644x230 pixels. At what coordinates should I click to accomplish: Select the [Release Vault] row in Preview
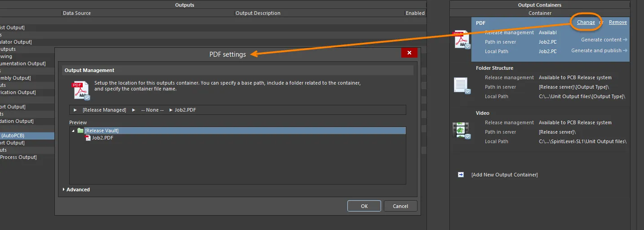click(x=237, y=131)
